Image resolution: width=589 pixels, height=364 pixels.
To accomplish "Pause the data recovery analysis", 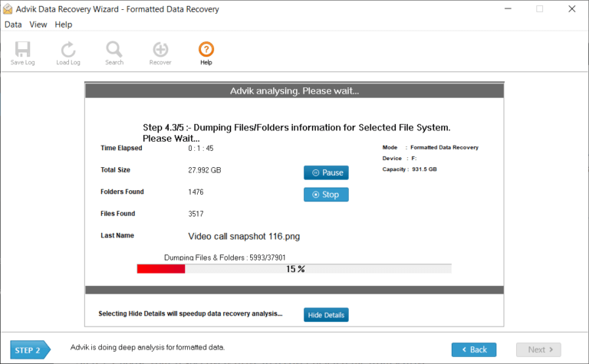I will pos(326,173).
